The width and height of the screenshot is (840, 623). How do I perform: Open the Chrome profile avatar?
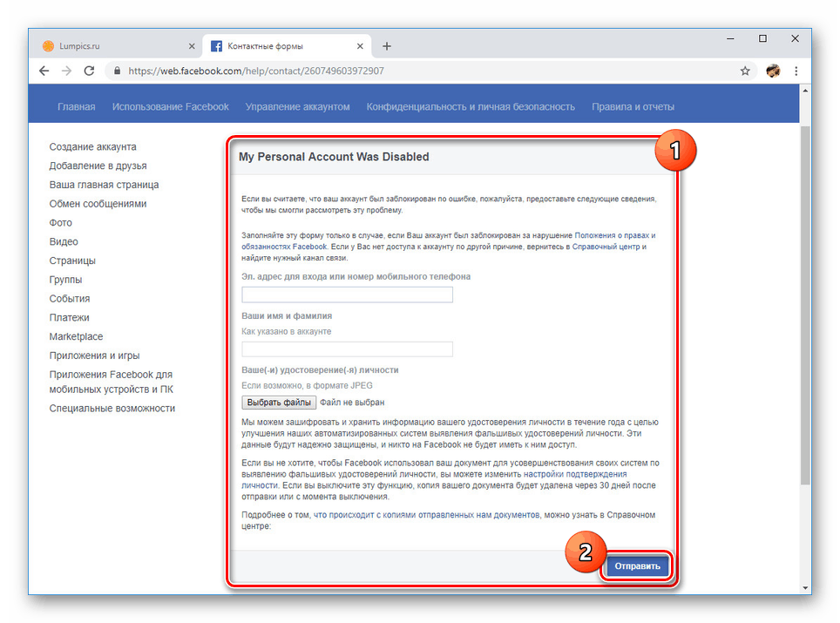773,71
